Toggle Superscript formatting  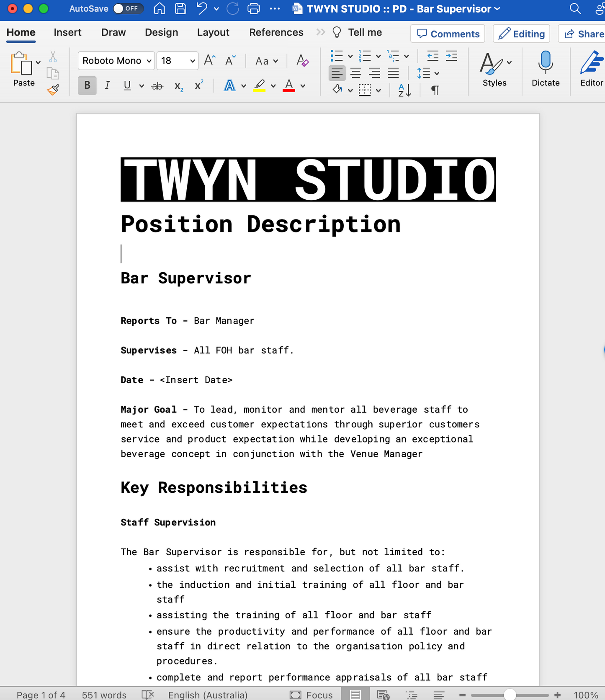pos(199,85)
